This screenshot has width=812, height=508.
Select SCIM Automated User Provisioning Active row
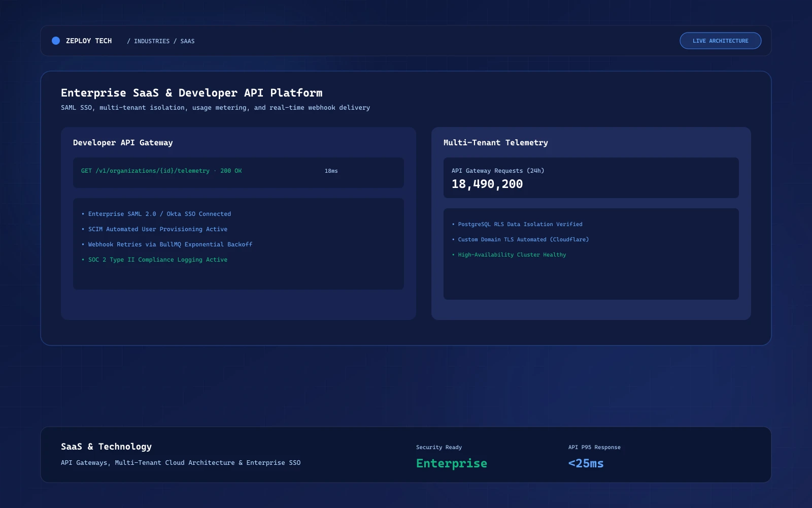pos(154,229)
